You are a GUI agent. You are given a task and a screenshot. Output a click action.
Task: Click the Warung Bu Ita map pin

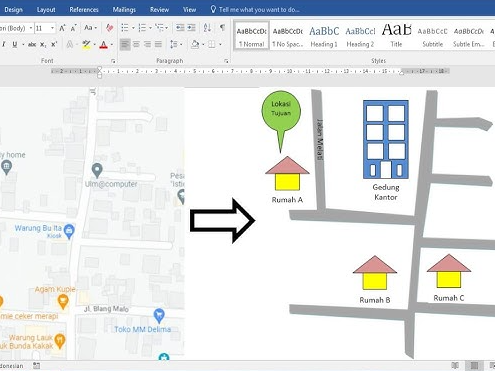69,231
